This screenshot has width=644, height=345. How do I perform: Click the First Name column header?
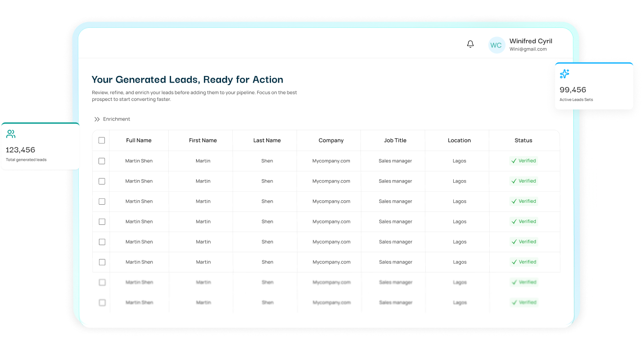203,140
